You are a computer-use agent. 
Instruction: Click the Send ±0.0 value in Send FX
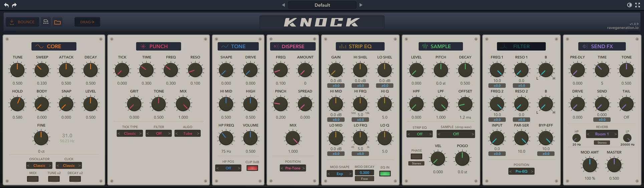602,120
